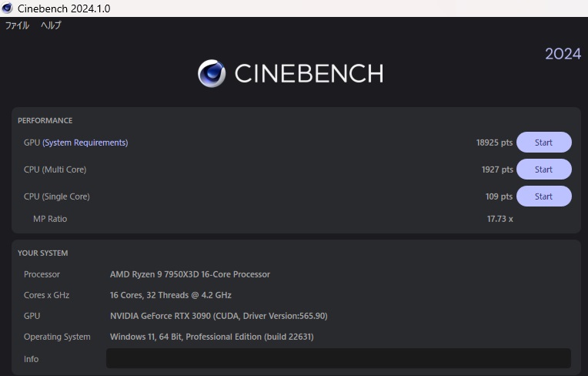
Task: Click the Cores x GHz label
Action: tap(46, 295)
